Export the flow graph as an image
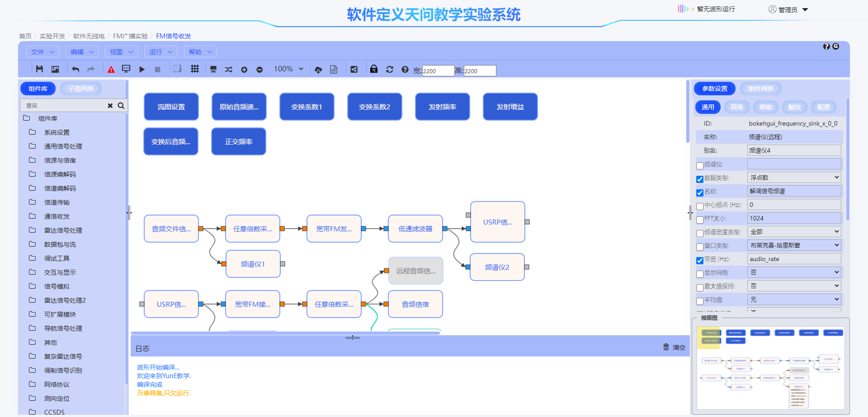 coord(55,69)
